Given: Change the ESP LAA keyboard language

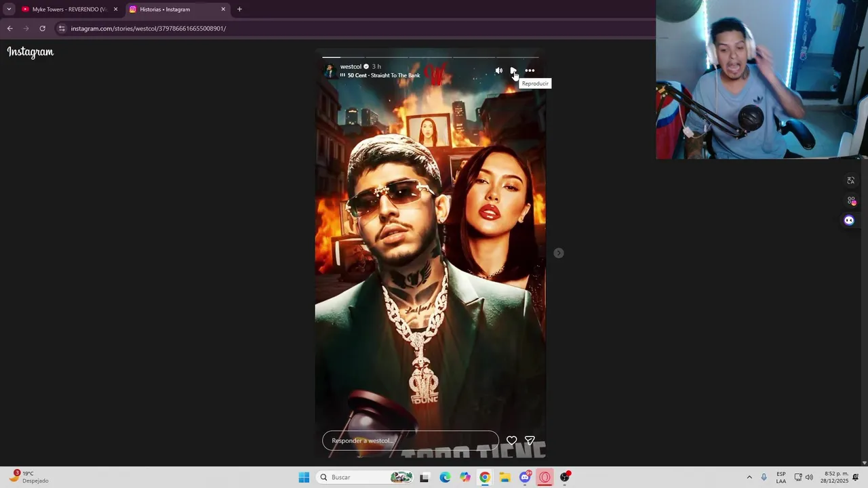Looking at the screenshot, I should click(x=781, y=477).
